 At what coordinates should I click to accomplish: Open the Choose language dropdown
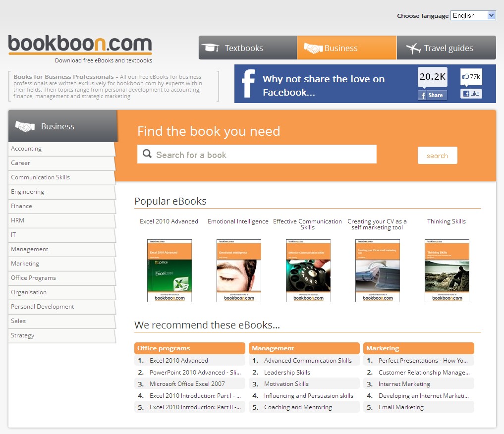click(x=473, y=15)
